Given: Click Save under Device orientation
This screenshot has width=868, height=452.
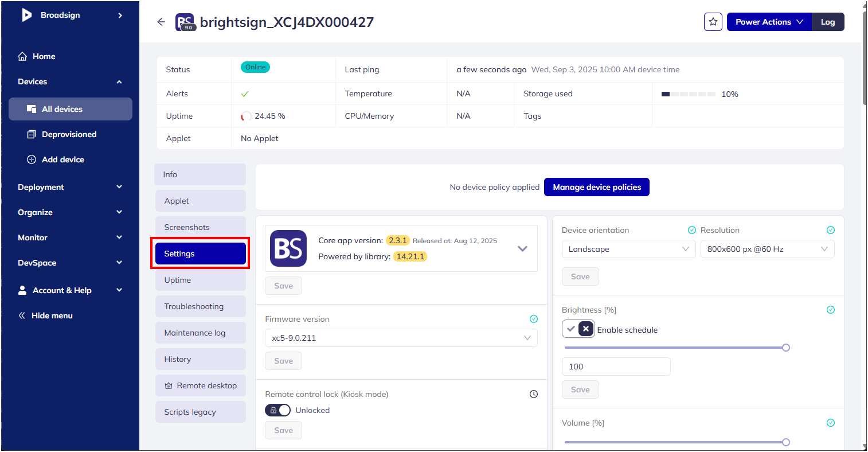Looking at the screenshot, I should (580, 276).
